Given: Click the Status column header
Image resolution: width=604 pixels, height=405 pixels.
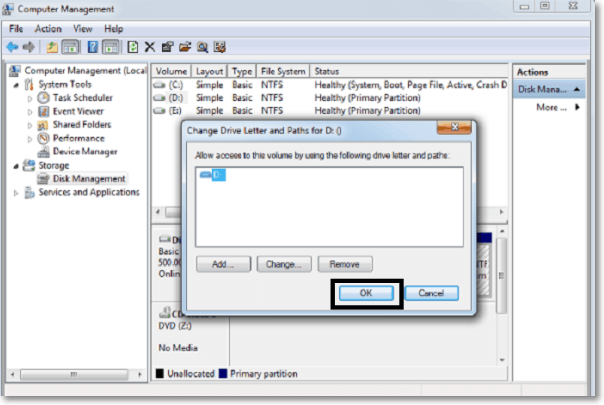Looking at the screenshot, I should click(409, 71).
